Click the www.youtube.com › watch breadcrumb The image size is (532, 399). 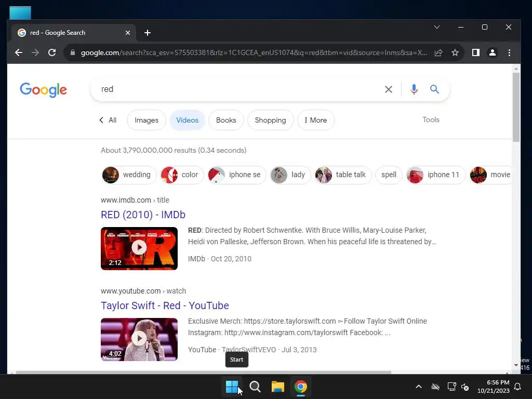[x=143, y=291]
